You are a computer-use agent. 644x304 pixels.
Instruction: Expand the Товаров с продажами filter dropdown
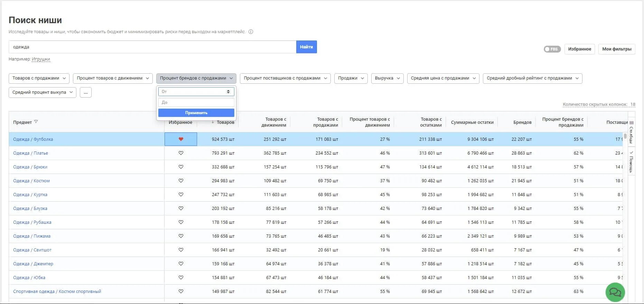click(39, 78)
